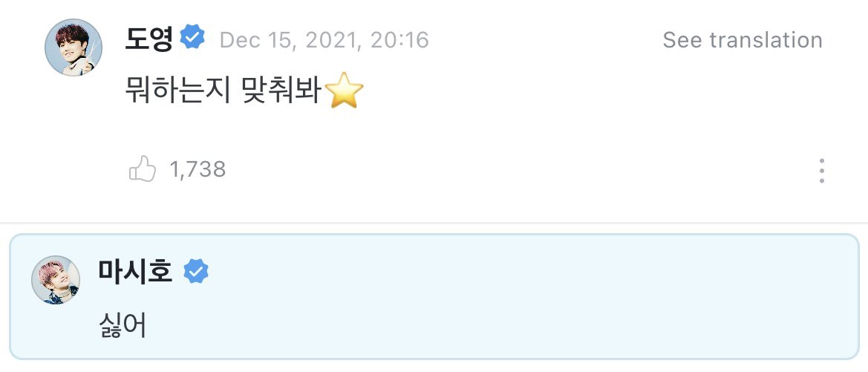Click empty space right of 마시호's badge
This screenshot has width=868, height=372.
point(532,272)
